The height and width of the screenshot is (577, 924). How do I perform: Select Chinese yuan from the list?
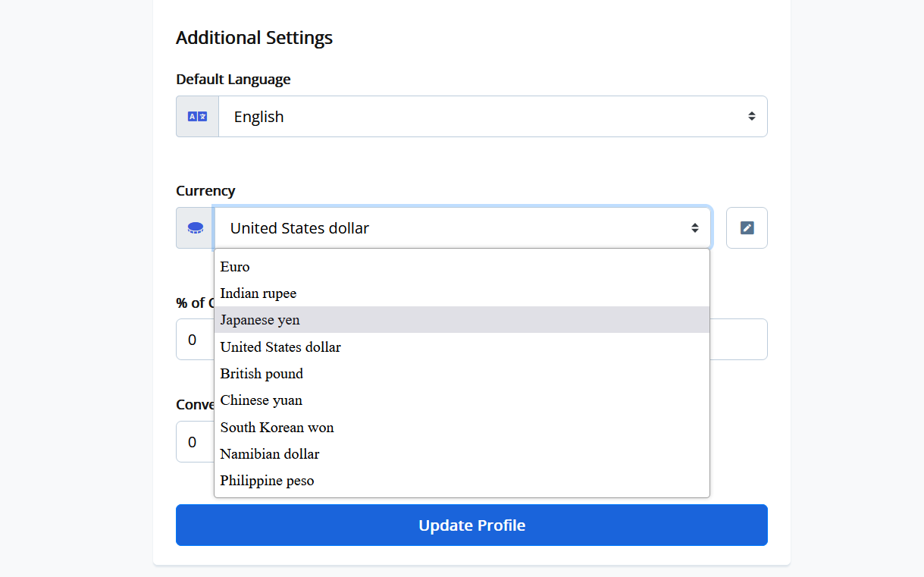pyautogui.click(x=462, y=400)
